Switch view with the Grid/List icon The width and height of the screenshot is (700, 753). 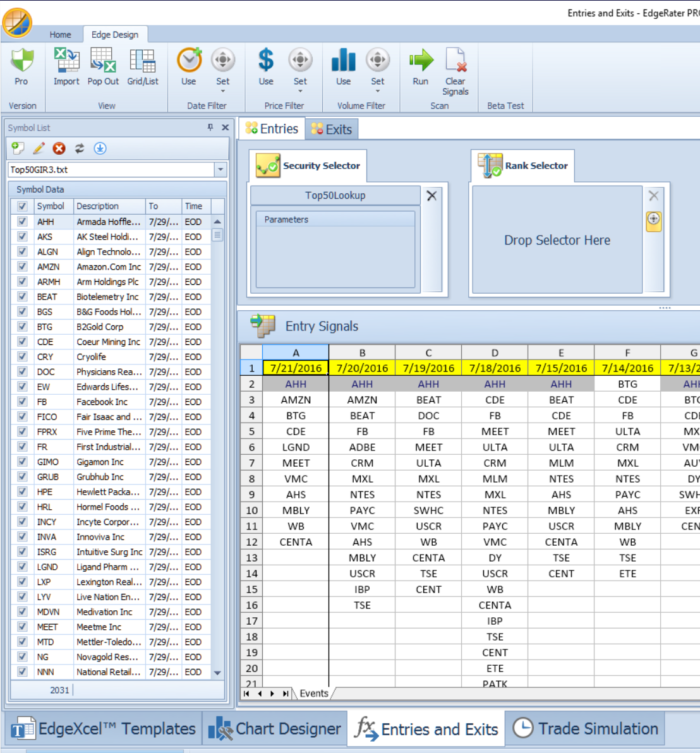coord(142,61)
